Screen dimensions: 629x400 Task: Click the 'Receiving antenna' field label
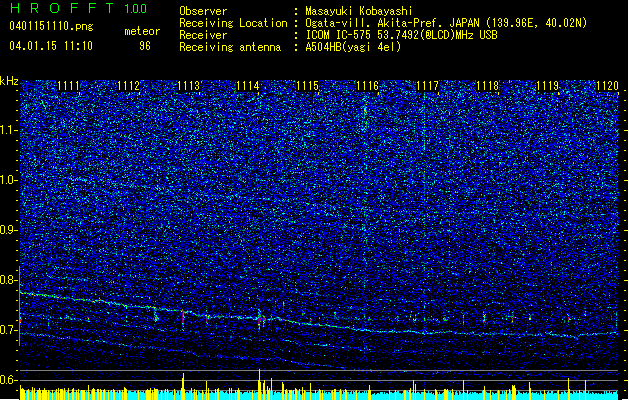[230, 47]
